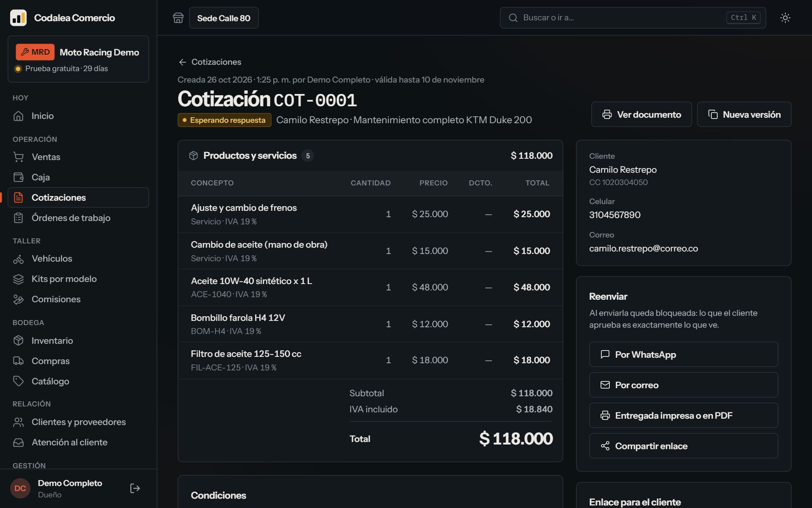The image size is (812, 508).
Task: Click the Camilo Restrepo client name in card
Action: point(623,170)
